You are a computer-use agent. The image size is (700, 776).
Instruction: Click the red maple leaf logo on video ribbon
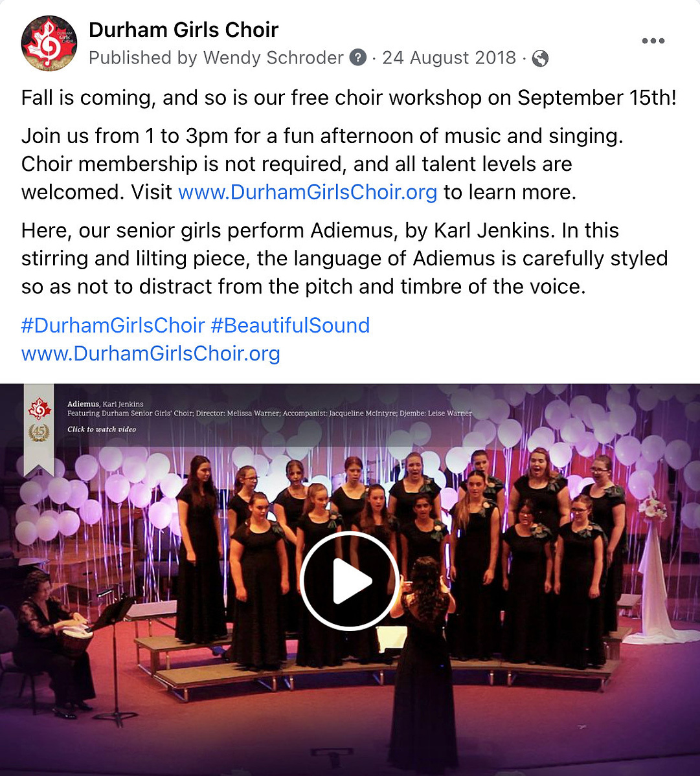39,409
